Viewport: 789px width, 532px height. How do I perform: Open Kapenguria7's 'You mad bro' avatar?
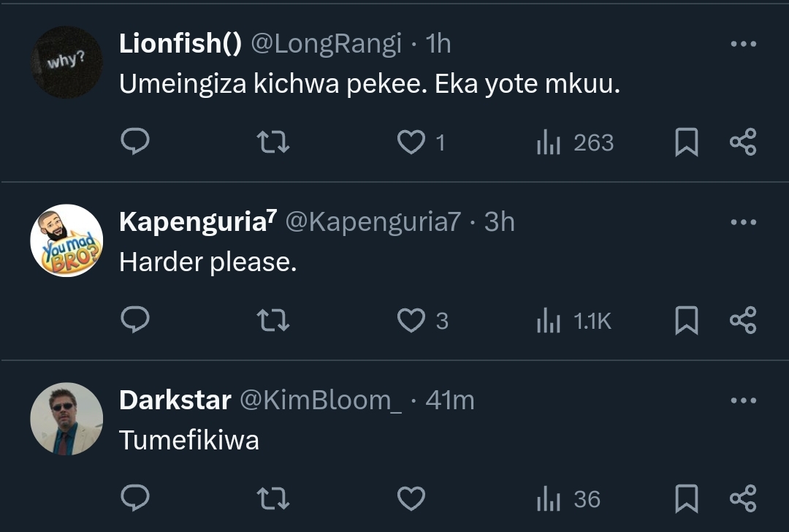click(66, 240)
